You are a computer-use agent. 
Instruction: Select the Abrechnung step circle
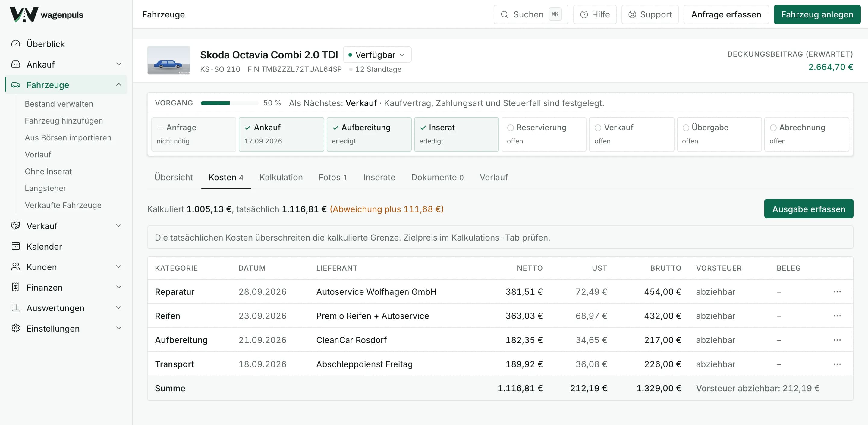pos(773,128)
